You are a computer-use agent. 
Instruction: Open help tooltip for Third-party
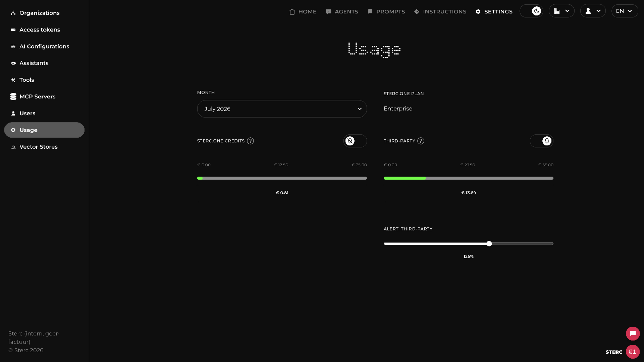(x=421, y=141)
